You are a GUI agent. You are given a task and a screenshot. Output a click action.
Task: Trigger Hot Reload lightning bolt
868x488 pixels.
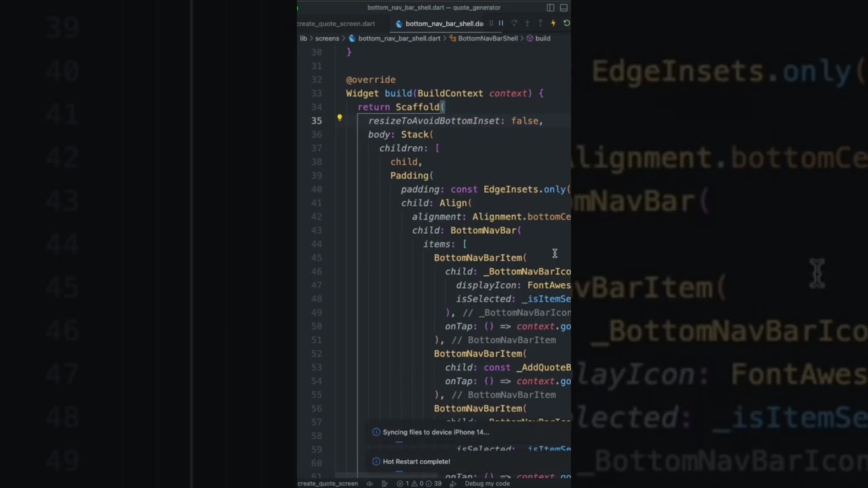click(553, 23)
